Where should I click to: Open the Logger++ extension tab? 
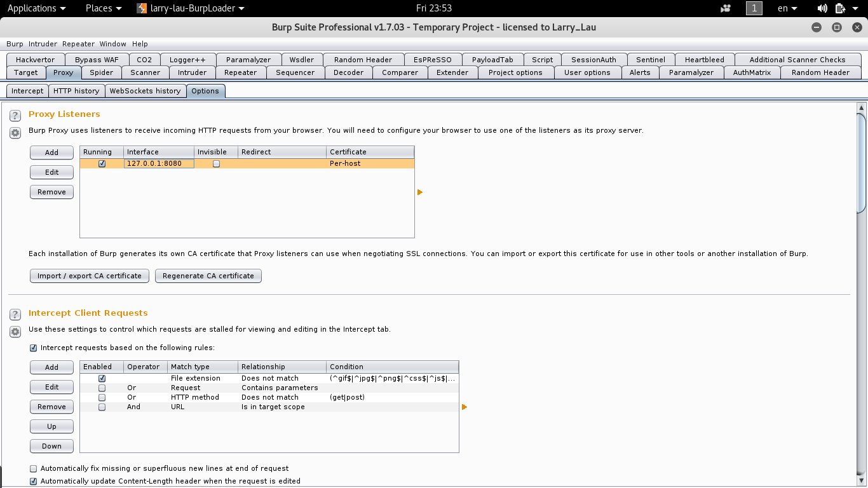(x=187, y=60)
